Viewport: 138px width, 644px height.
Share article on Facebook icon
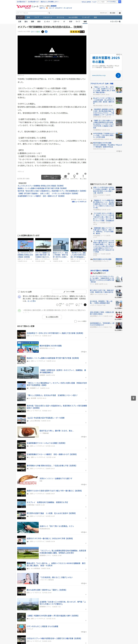tap(46, 32)
